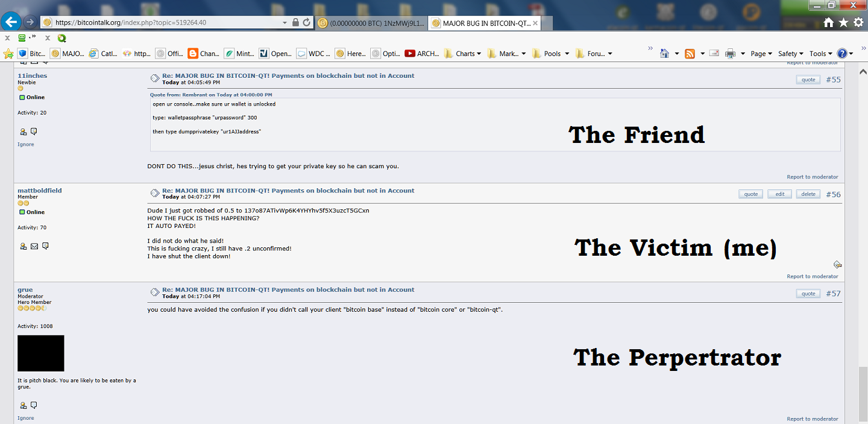Click delete button on post #56
Screen dimensions: 868x424
pyautogui.click(x=808, y=194)
